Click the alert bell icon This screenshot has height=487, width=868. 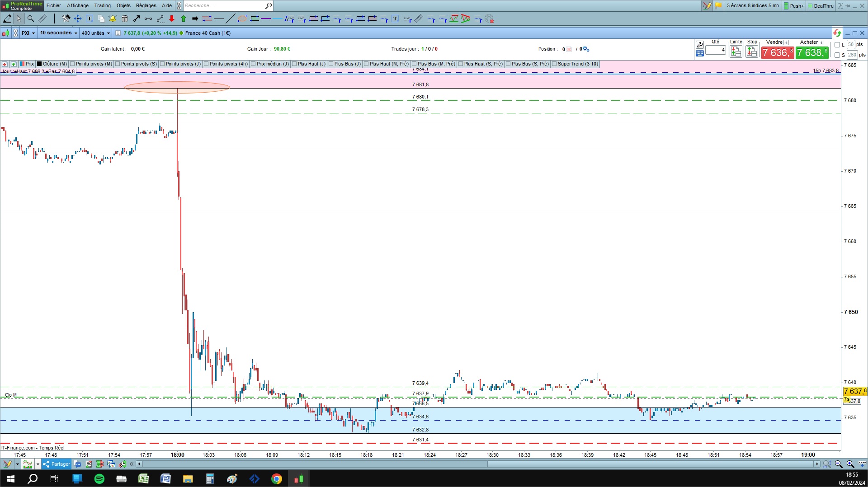(x=113, y=19)
